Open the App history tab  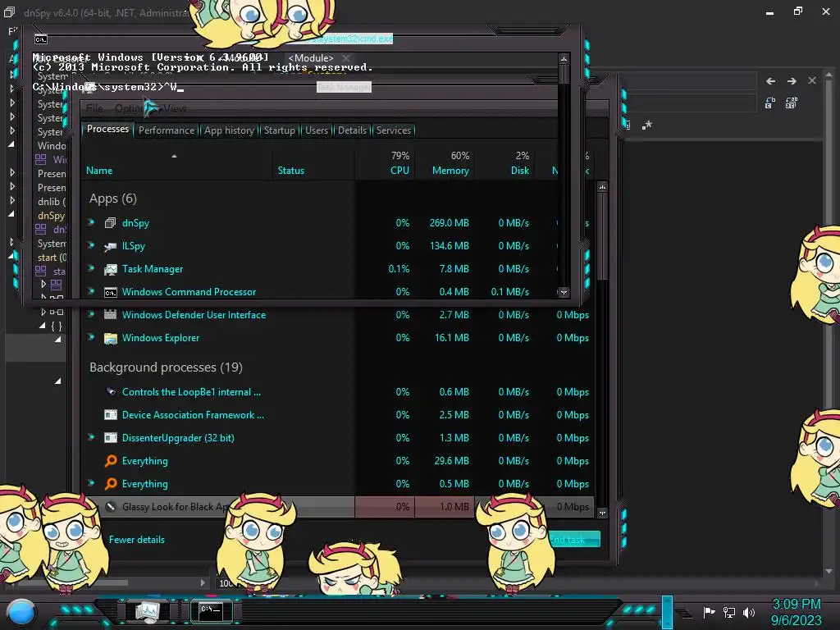(229, 130)
